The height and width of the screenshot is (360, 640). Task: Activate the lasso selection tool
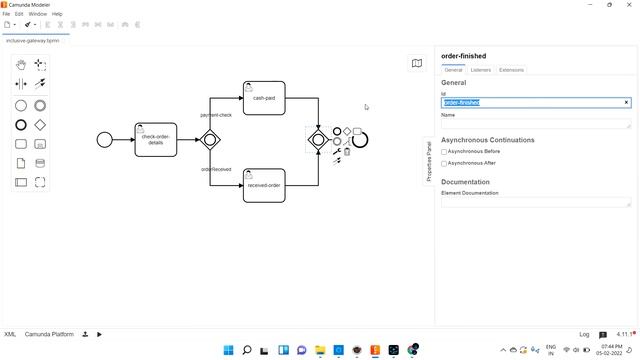click(40, 64)
